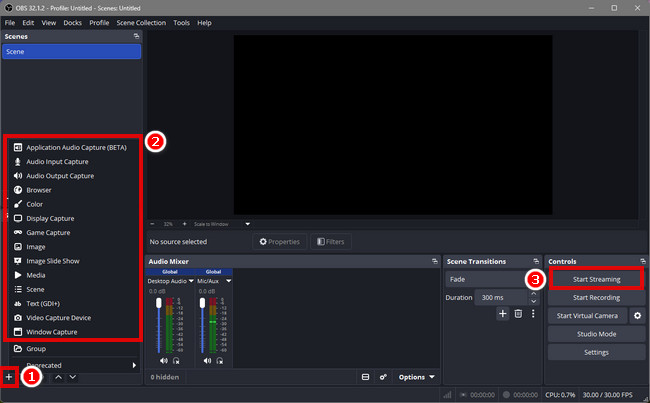Move source down with the arrow icon
Screen dimensions: 650x403
coord(73,377)
